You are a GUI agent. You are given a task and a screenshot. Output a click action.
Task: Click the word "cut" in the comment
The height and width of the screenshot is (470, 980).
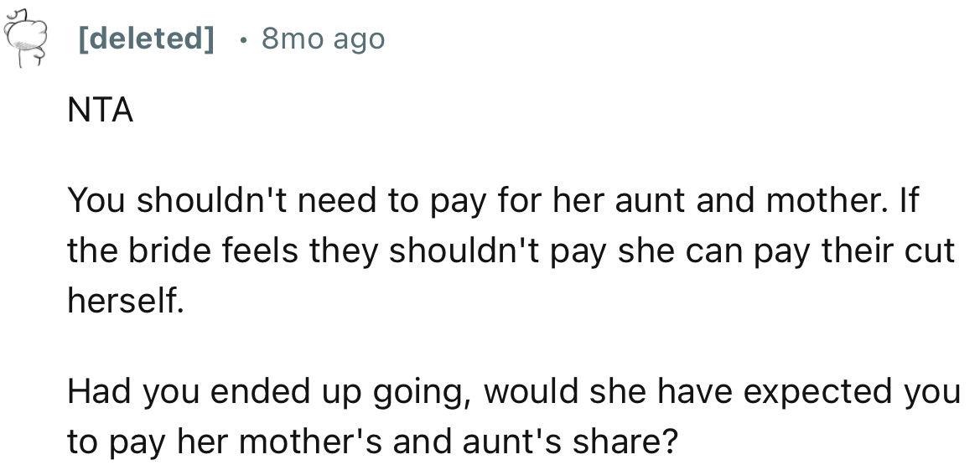click(931, 250)
